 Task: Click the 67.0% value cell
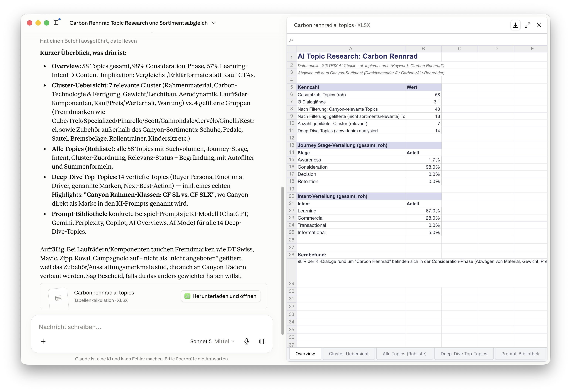tap(423, 211)
